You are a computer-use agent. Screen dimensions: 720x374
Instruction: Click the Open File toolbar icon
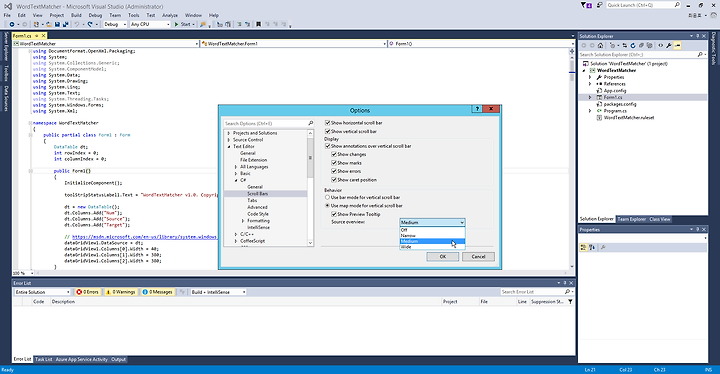(x=49, y=24)
